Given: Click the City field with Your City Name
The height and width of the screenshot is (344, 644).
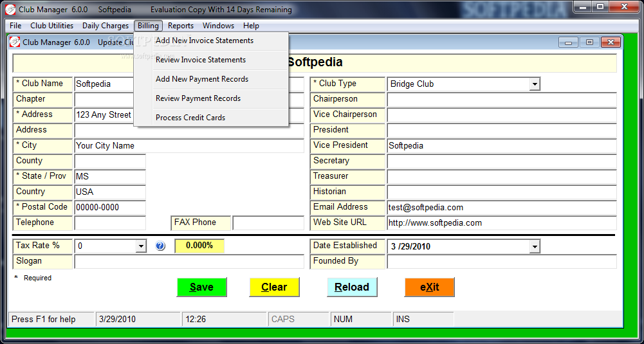Looking at the screenshot, I should point(189,146).
